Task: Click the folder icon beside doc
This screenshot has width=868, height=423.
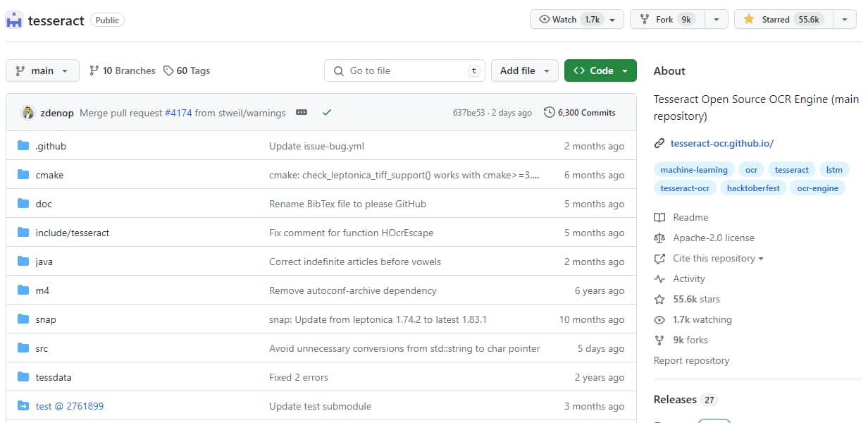Action: click(23, 204)
